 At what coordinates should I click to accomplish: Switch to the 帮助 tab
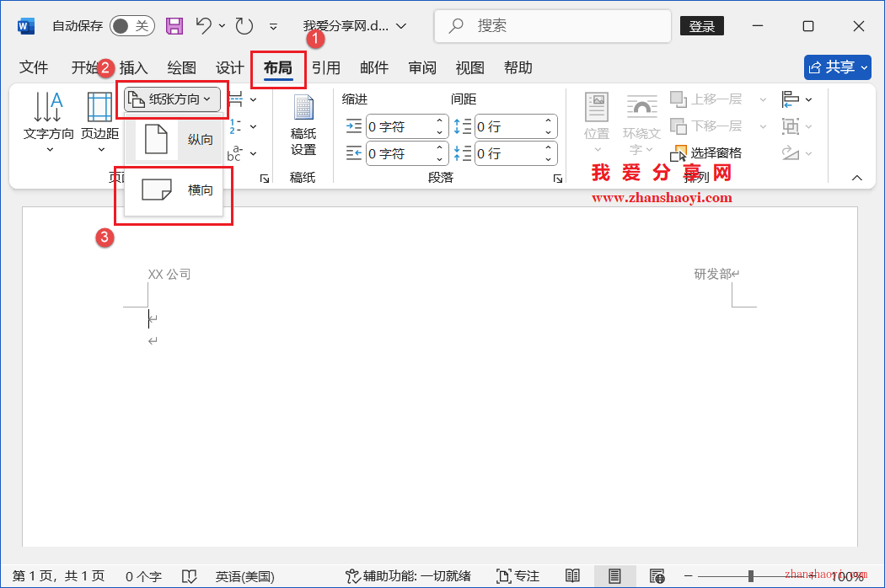tap(518, 67)
